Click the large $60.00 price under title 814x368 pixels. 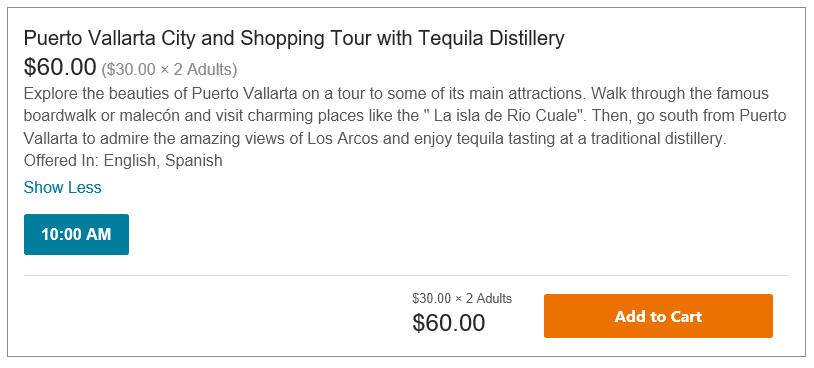60,67
